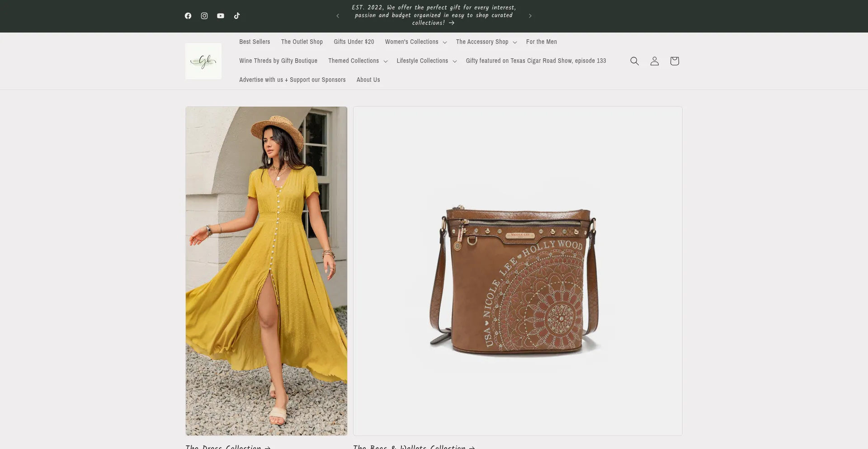Show next announcement with right arrow
Viewport: 868px width, 449px height.
[x=530, y=16]
